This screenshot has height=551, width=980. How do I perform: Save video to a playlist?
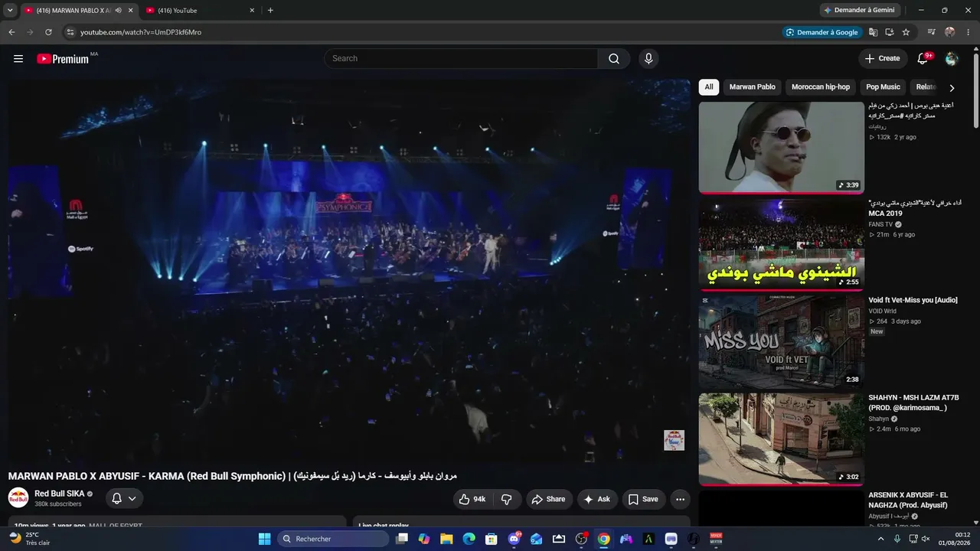(643, 499)
